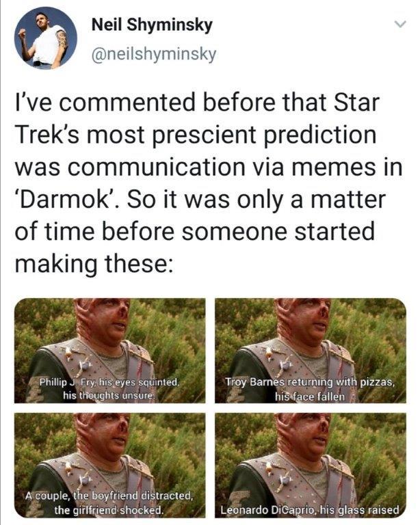Click caption 'Troy Barnes returning with pizzas'

[x=310, y=381]
